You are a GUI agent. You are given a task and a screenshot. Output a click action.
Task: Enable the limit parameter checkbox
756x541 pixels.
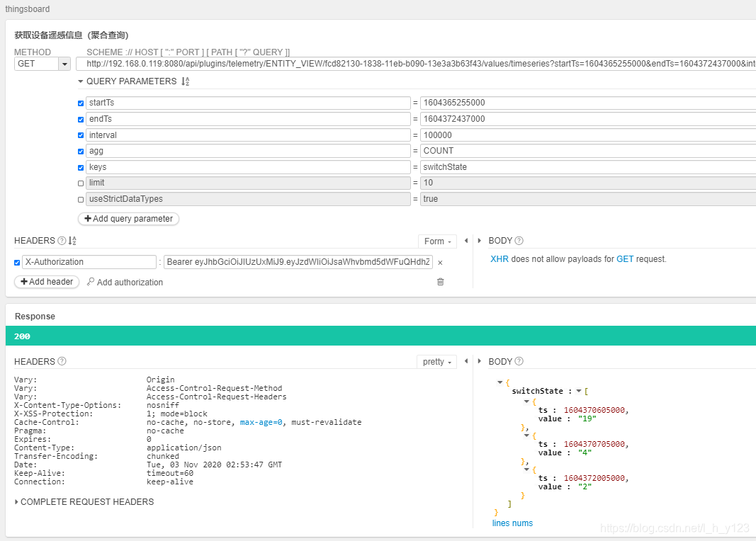[81, 183]
